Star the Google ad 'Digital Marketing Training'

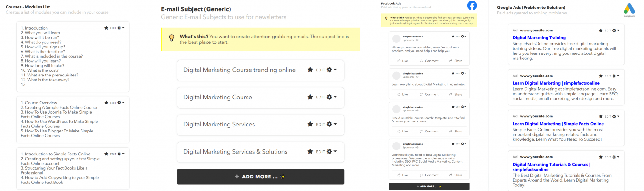click(x=601, y=31)
